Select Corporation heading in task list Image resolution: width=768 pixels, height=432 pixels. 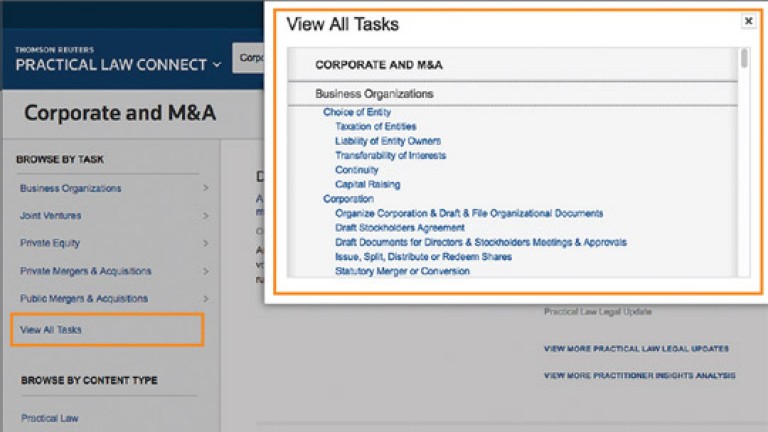pos(348,199)
